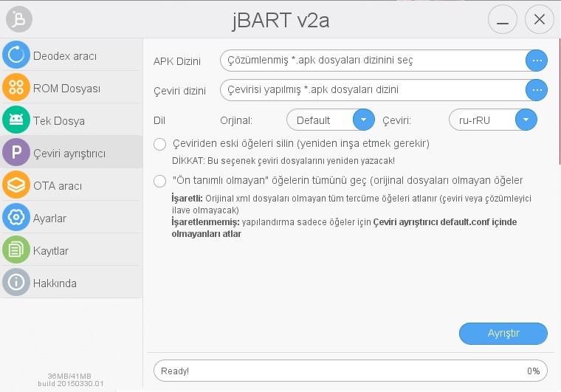
Task: Start parsing with the Ayrıştır button
Action: (x=503, y=334)
